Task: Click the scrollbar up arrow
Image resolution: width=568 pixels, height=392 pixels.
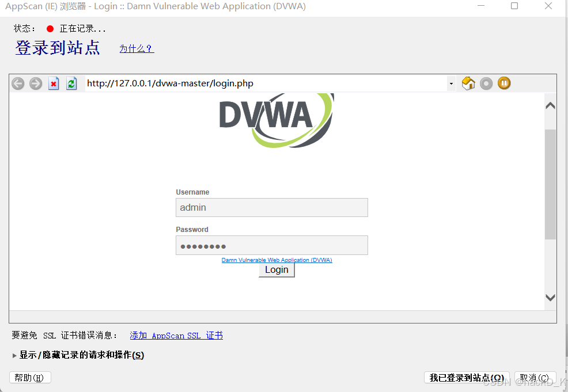Action: [x=550, y=106]
